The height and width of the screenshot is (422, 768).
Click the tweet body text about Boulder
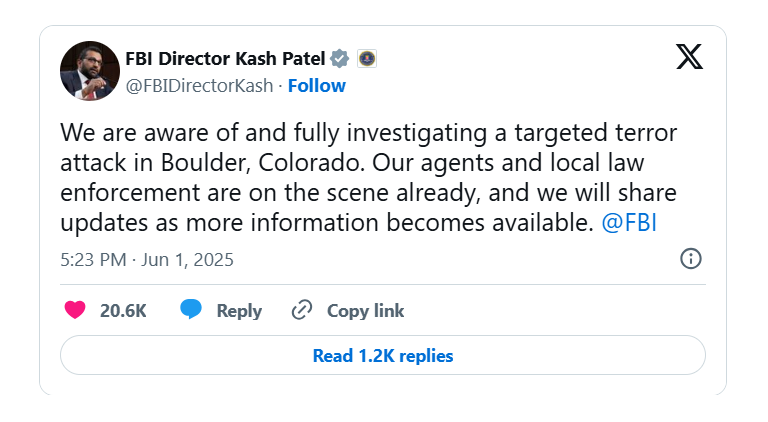[x=360, y=177]
